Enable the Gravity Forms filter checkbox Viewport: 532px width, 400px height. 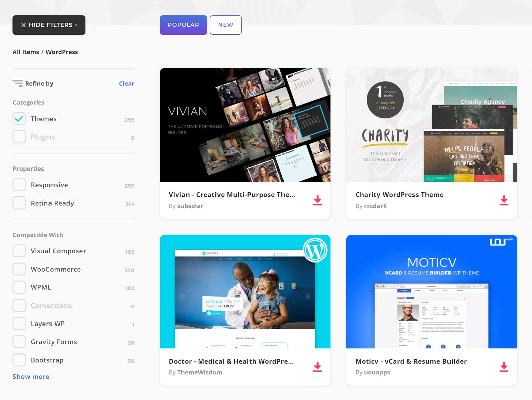pyautogui.click(x=19, y=342)
